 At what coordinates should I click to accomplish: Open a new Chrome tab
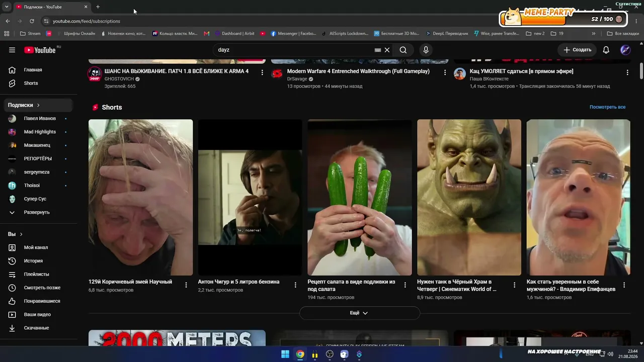[98, 7]
